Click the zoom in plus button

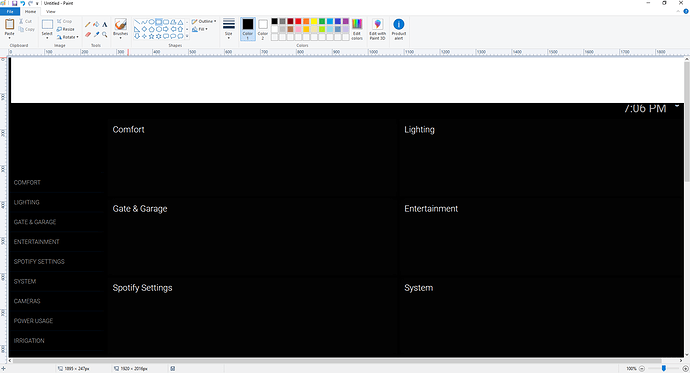685,368
